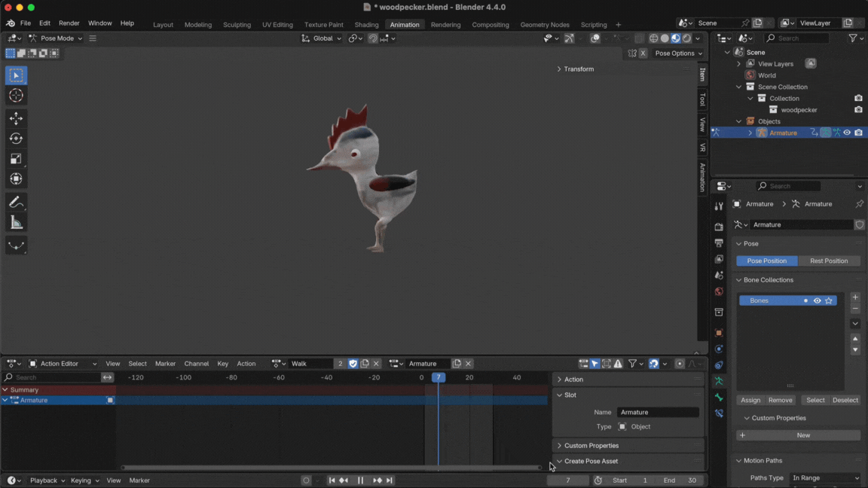Add a new bone collection with plus

(855, 297)
